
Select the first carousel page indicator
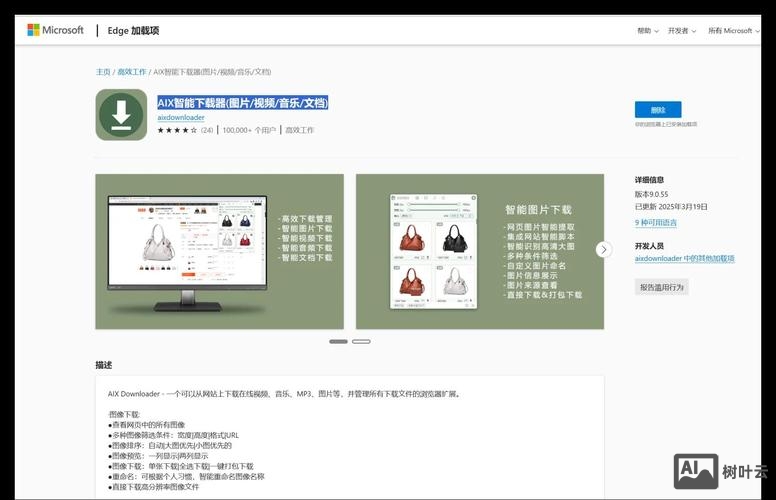(339, 342)
